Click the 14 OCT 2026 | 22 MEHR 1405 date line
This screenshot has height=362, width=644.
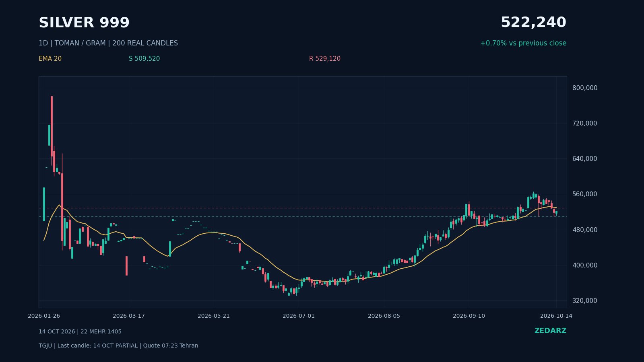point(80,332)
